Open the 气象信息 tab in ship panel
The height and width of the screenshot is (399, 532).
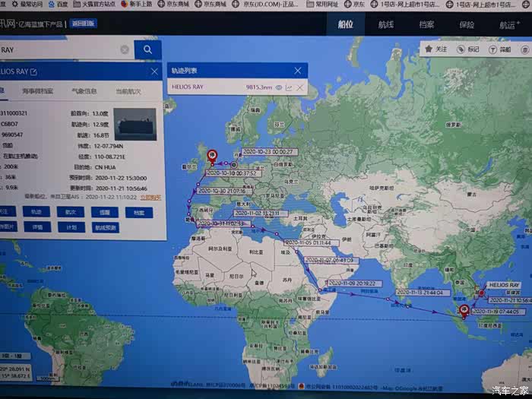(84, 91)
